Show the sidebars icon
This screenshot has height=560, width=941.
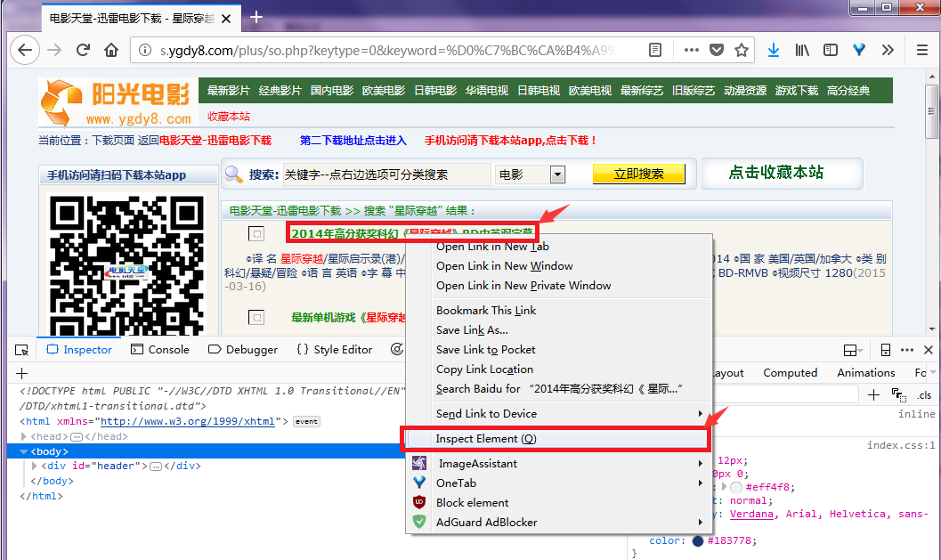click(x=831, y=50)
